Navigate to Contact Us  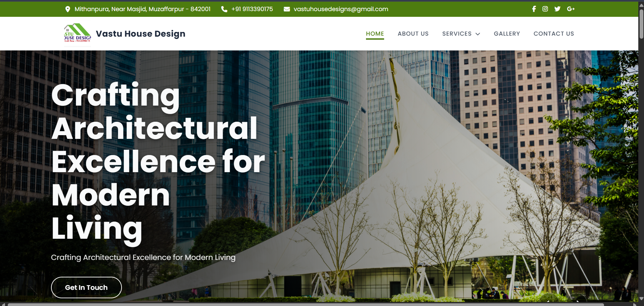(x=554, y=34)
